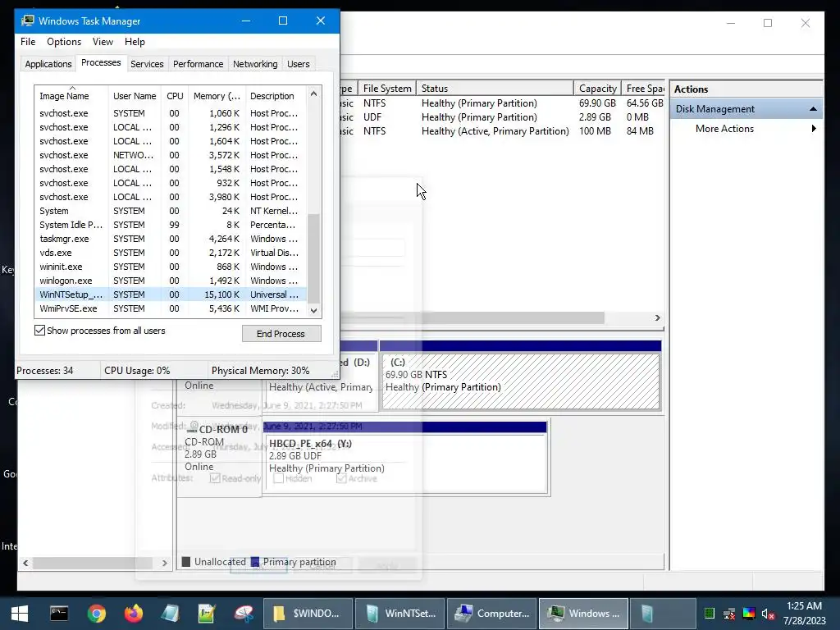Open the Help menu in Task Manager
Screen dimensions: 840x630
(x=135, y=42)
